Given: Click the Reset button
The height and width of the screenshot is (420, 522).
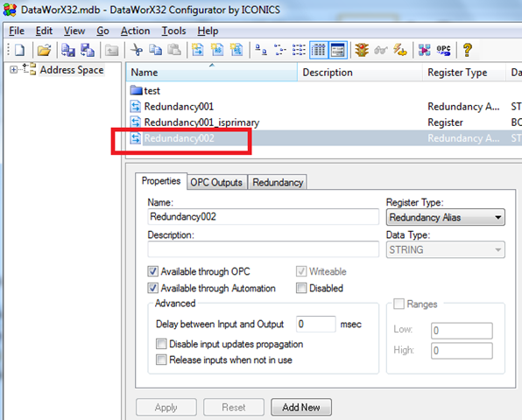Looking at the screenshot, I should 234,407.
